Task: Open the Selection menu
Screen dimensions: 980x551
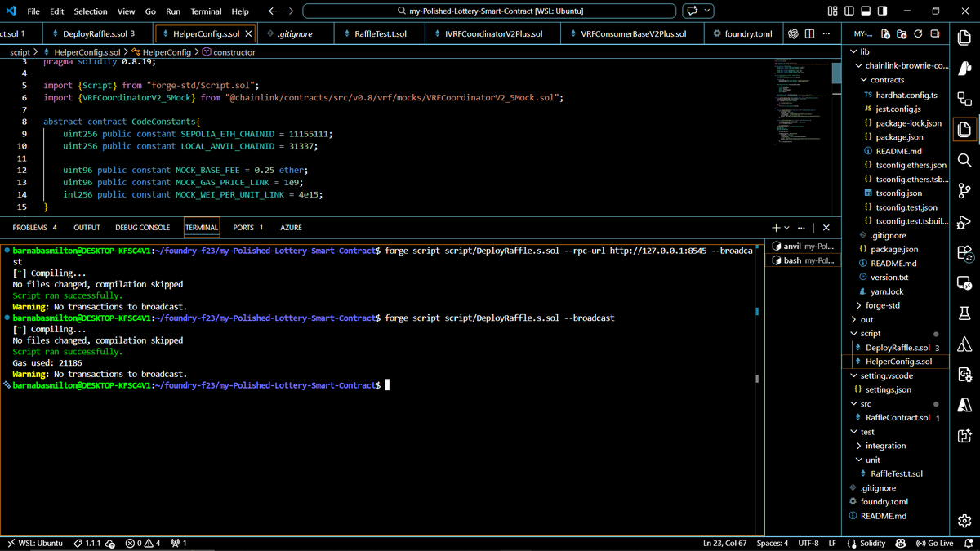Action: click(91, 11)
